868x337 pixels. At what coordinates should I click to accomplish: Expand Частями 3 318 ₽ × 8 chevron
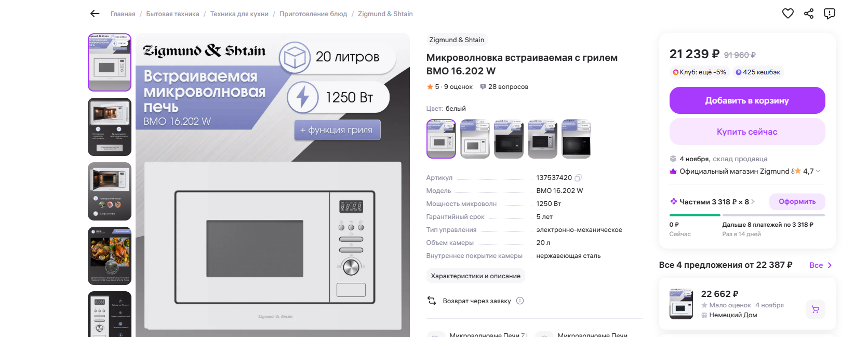click(753, 202)
